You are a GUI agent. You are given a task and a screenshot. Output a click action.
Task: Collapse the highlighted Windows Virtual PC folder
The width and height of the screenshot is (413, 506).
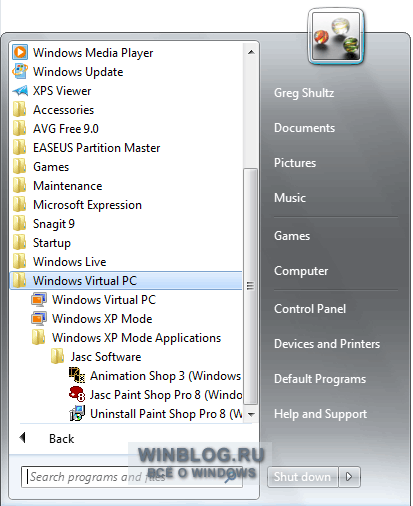[126, 280]
